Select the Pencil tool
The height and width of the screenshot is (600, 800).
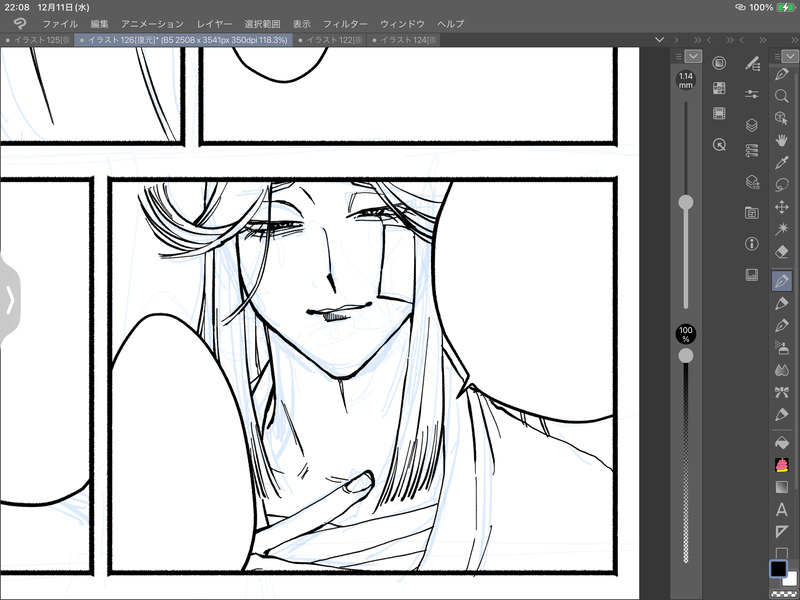782,304
